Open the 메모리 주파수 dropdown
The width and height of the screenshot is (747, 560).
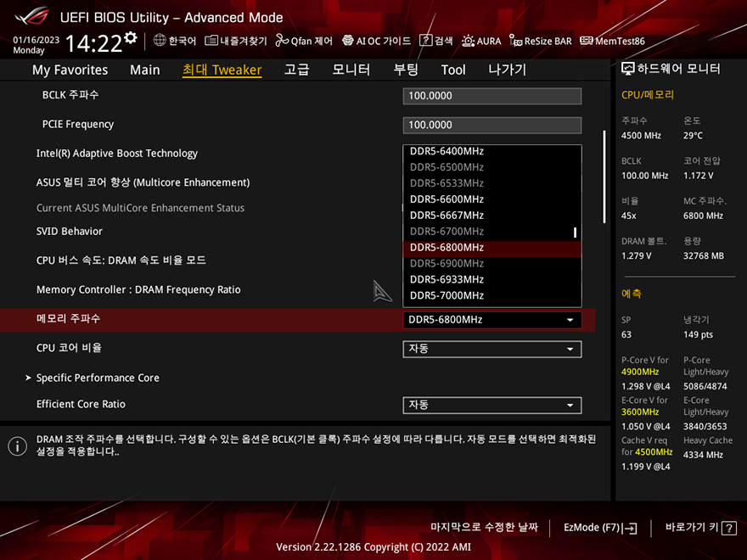pyautogui.click(x=492, y=320)
